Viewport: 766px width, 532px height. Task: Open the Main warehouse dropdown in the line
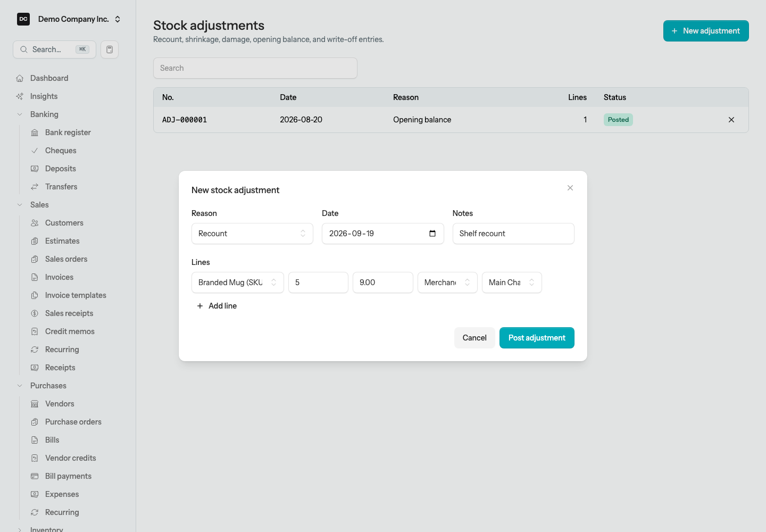point(512,282)
